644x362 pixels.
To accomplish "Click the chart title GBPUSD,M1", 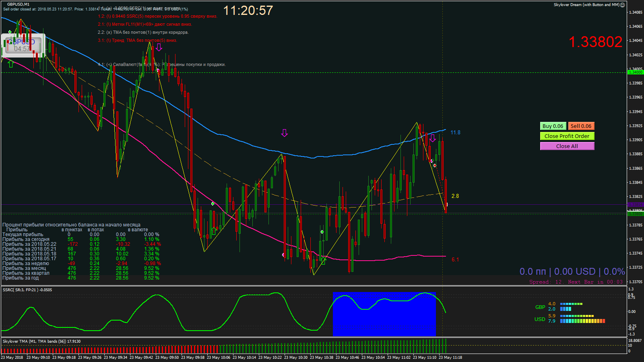I will coord(18,4).
